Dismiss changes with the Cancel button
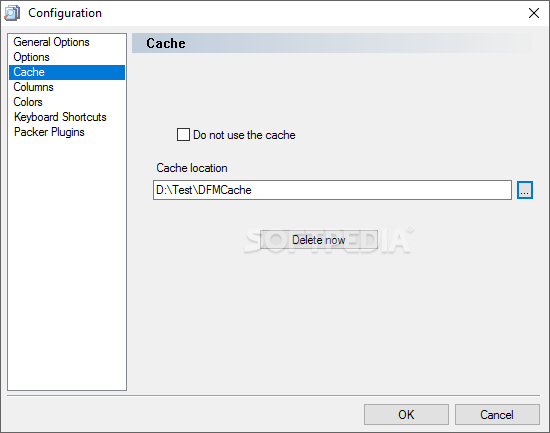550x433 pixels. coord(497,415)
